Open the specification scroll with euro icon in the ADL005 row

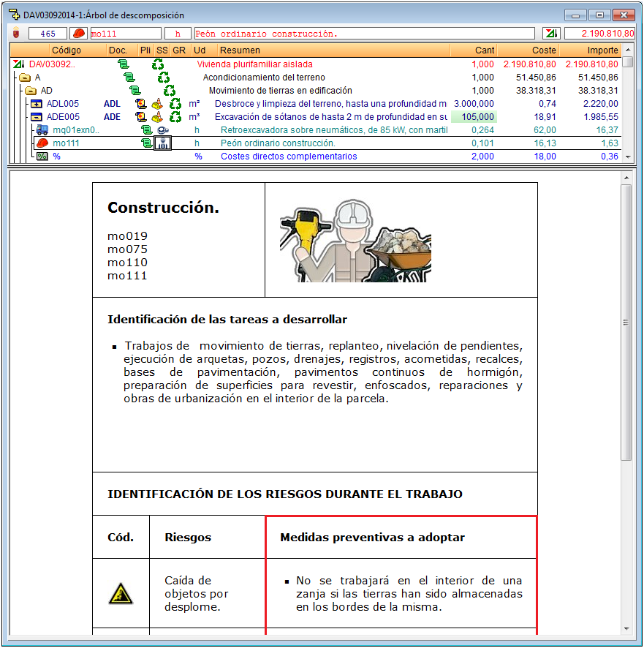(x=141, y=104)
